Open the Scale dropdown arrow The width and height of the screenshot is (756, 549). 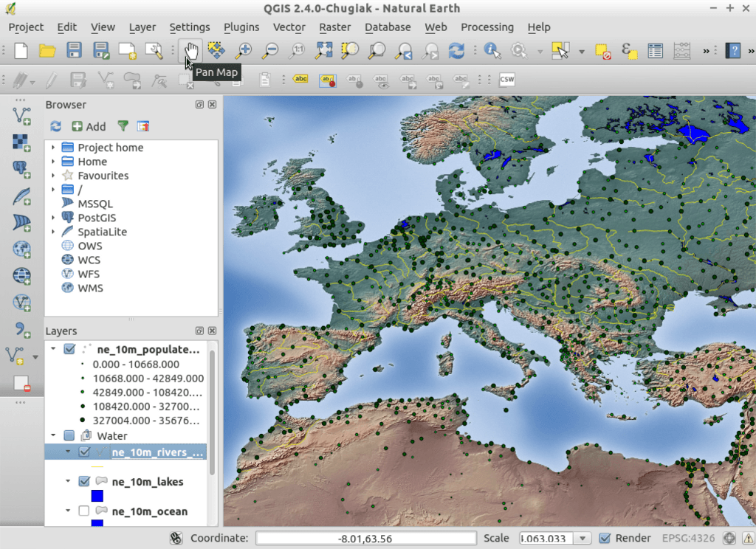click(x=582, y=538)
